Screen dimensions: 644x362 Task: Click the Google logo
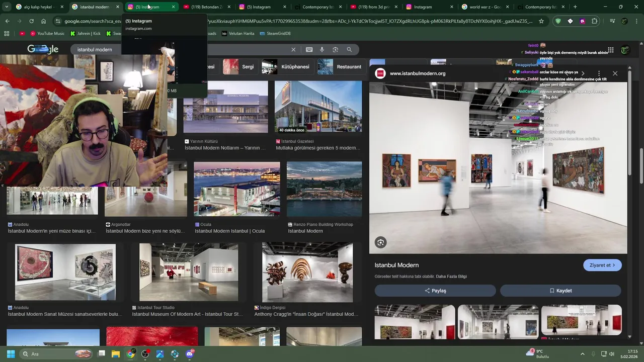(x=43, y=49)
